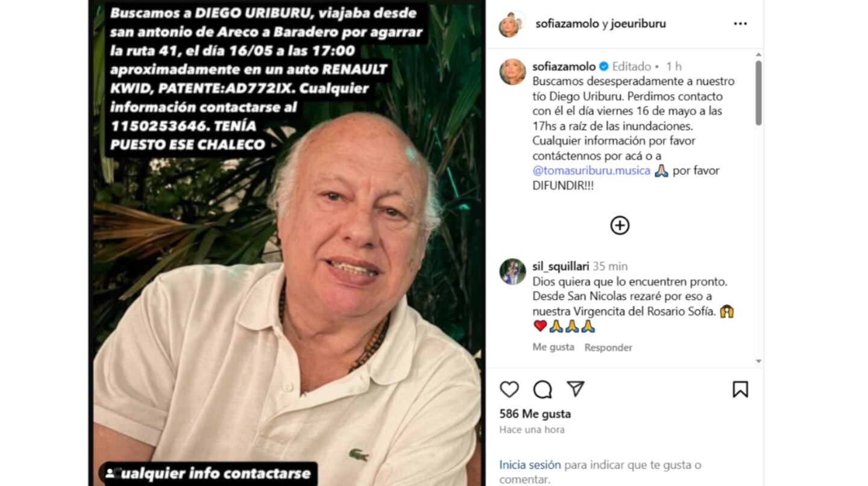Save the post with the bookmark icon
The width and height of the screenshot is (868, 486).
click(740, 390)
